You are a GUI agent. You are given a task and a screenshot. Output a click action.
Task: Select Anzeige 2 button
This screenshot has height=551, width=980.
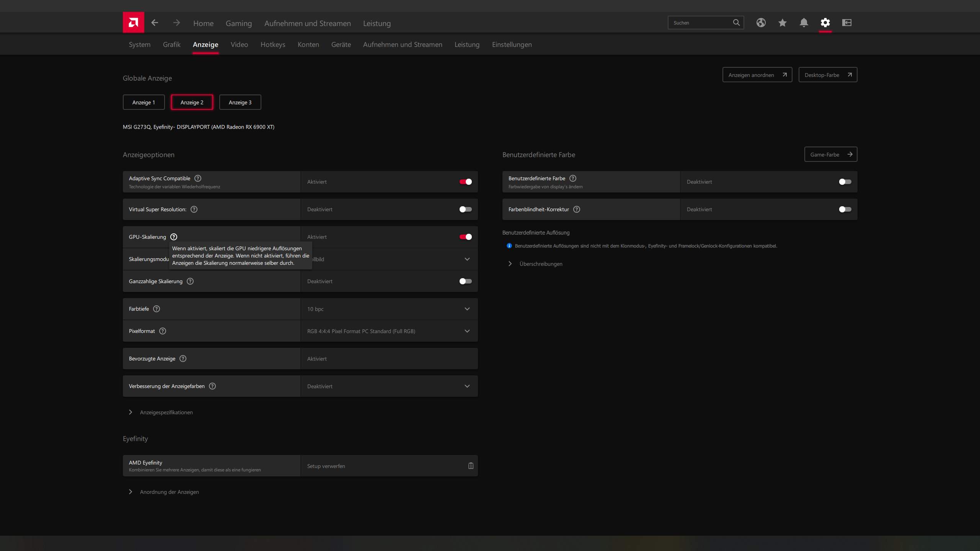(x=192, y=102)
